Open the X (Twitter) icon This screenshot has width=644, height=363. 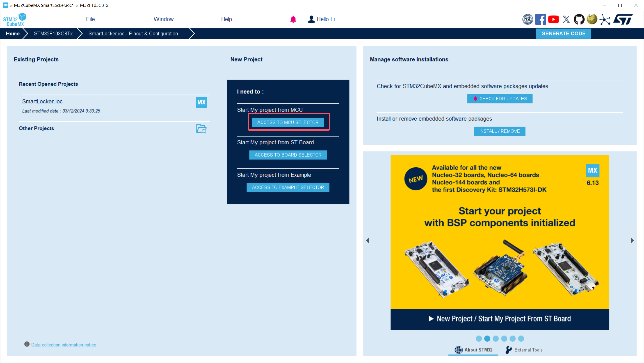(x=566, y=19)
